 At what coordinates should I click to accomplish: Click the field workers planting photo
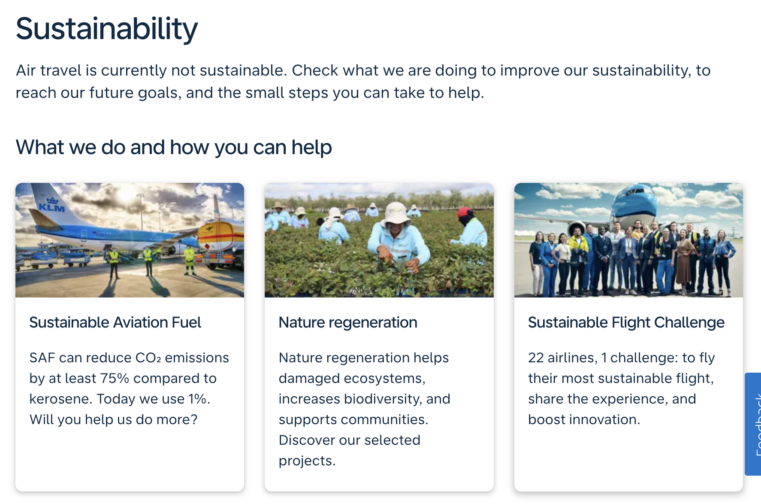point(379,240)
